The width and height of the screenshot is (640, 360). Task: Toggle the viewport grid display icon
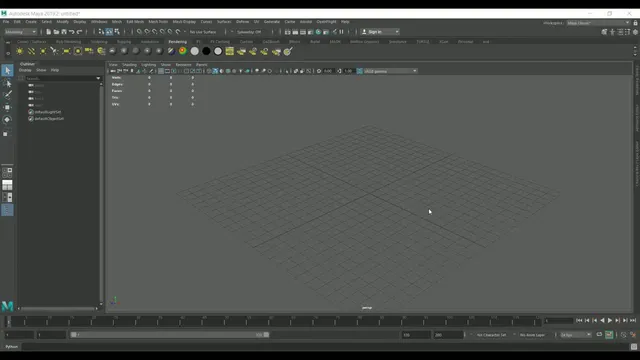(161, 71)
